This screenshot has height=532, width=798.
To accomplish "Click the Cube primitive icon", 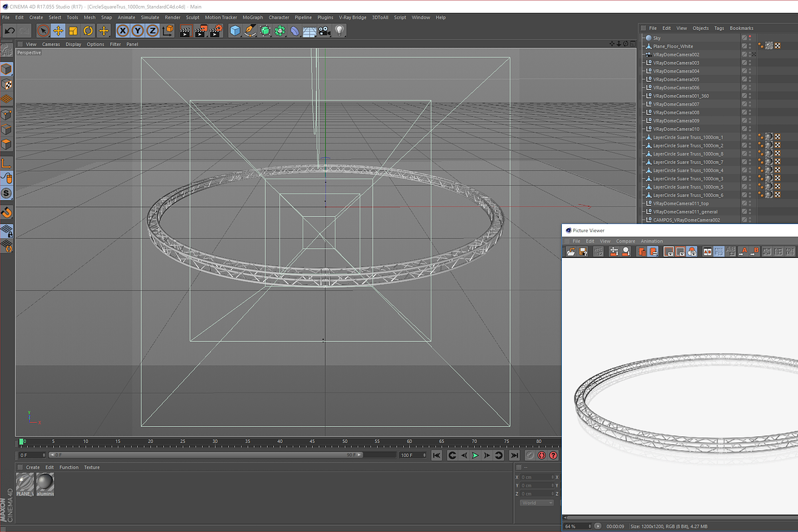I will point(235,31).
